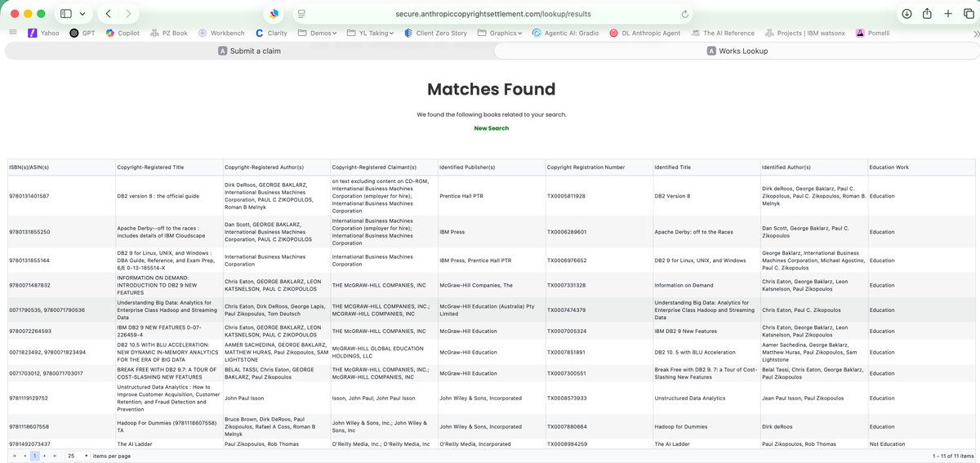
Task: Expand the YL Taking bookmark folder
Action: [370, 33]
